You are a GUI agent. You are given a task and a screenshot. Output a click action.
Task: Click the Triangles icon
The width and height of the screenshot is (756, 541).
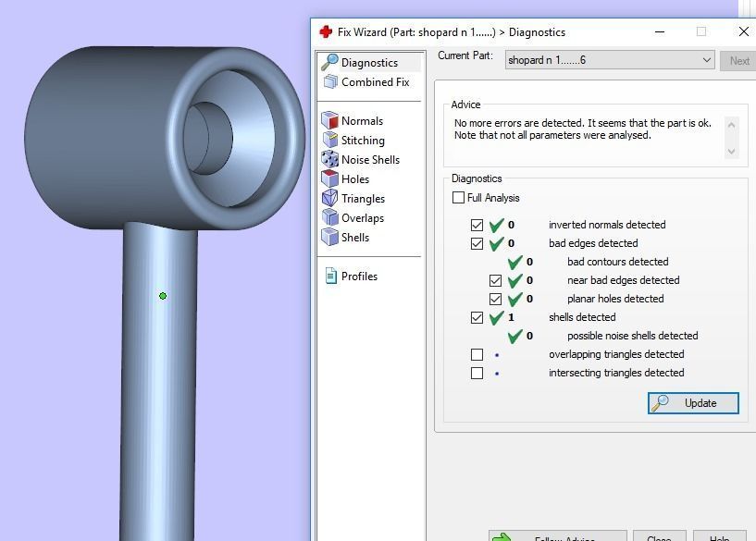[x=329, y=198]
